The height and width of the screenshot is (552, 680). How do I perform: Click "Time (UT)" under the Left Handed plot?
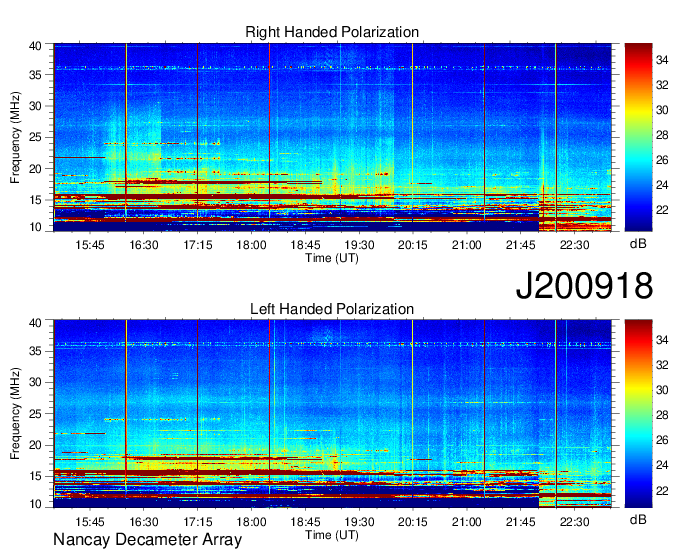332,535
